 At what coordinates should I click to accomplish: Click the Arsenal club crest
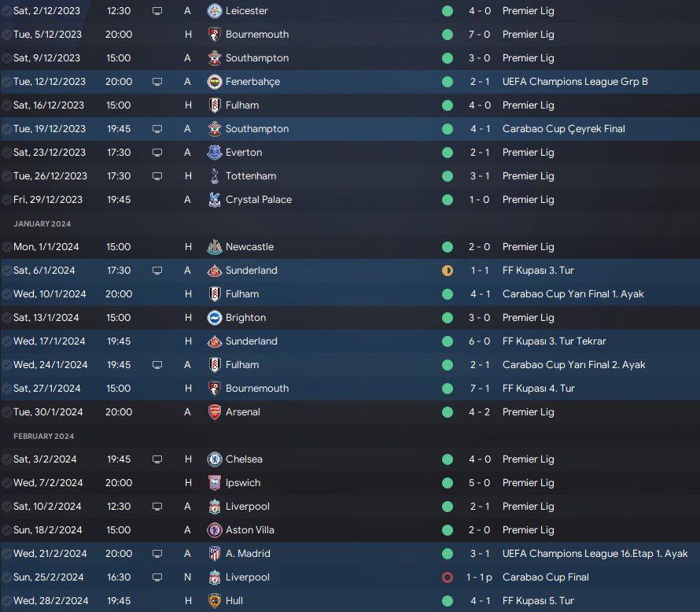coord(215,412)
